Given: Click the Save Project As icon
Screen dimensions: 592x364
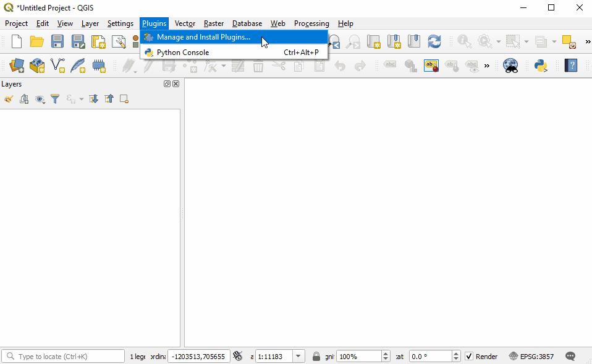Looking at the screenshot, I should point(78,41).
